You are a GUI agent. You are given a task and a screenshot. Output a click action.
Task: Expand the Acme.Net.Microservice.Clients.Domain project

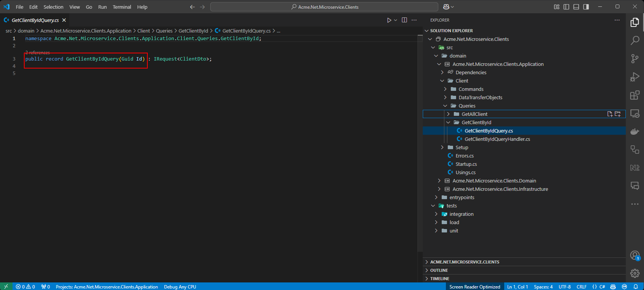click(x=439, y=181)
